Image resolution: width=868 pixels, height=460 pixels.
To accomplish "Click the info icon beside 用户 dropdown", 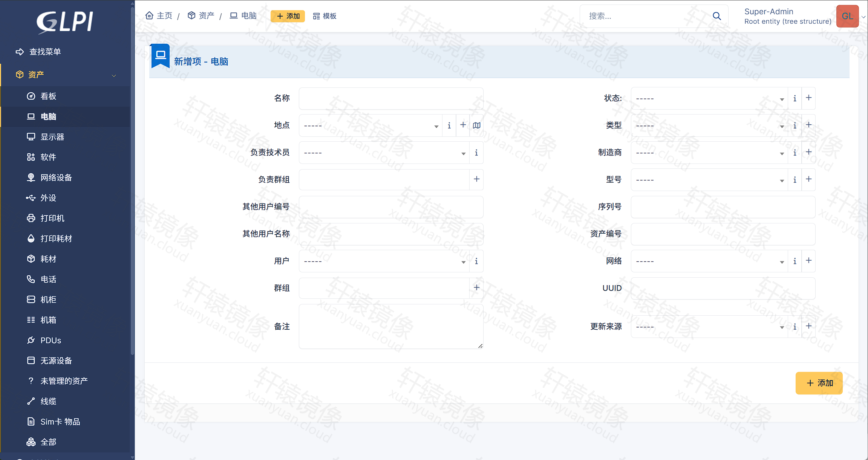I will pos(476,261).
